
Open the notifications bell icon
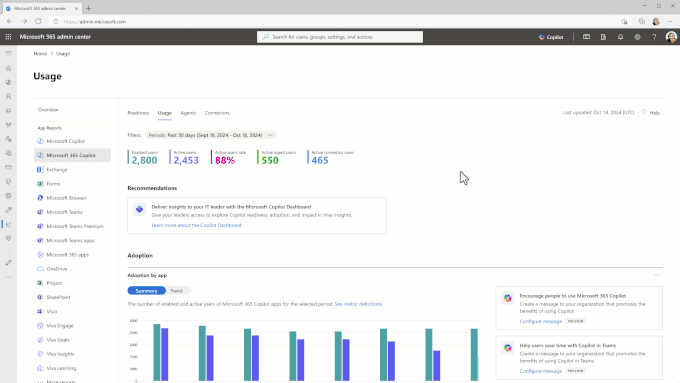[x=620, y=37]
